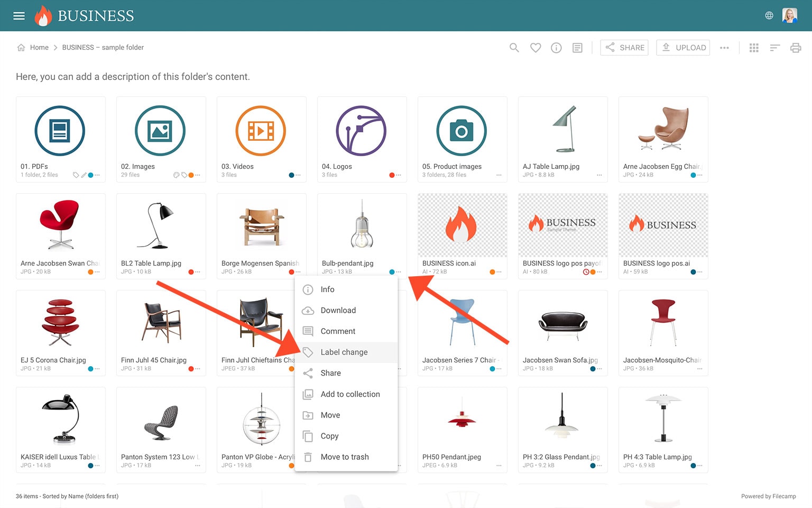Click the Home breadcrumb icon
Image resolution: width=812 pixels, height=508 pixels.
(x=21, y=48)
